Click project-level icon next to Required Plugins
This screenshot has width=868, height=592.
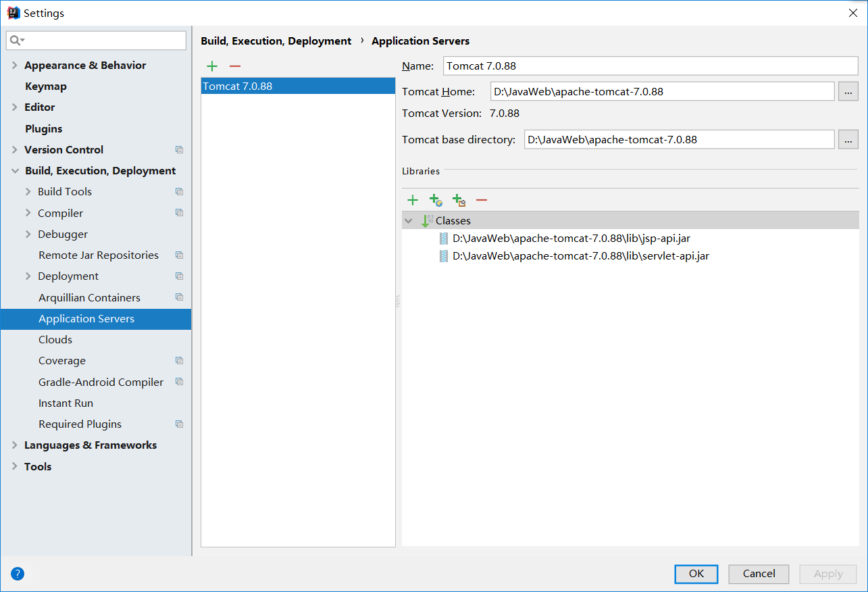[x=179, y=424]
